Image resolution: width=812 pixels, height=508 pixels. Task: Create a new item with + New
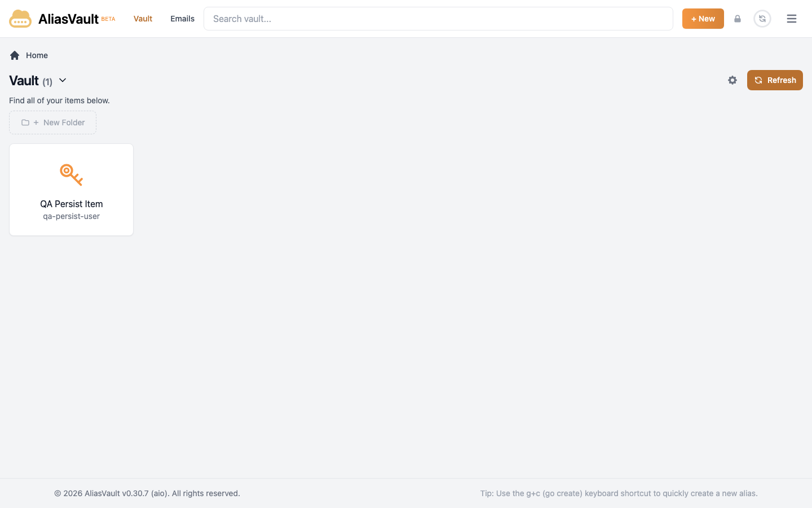pyautogui.click(x=703, y=19)
